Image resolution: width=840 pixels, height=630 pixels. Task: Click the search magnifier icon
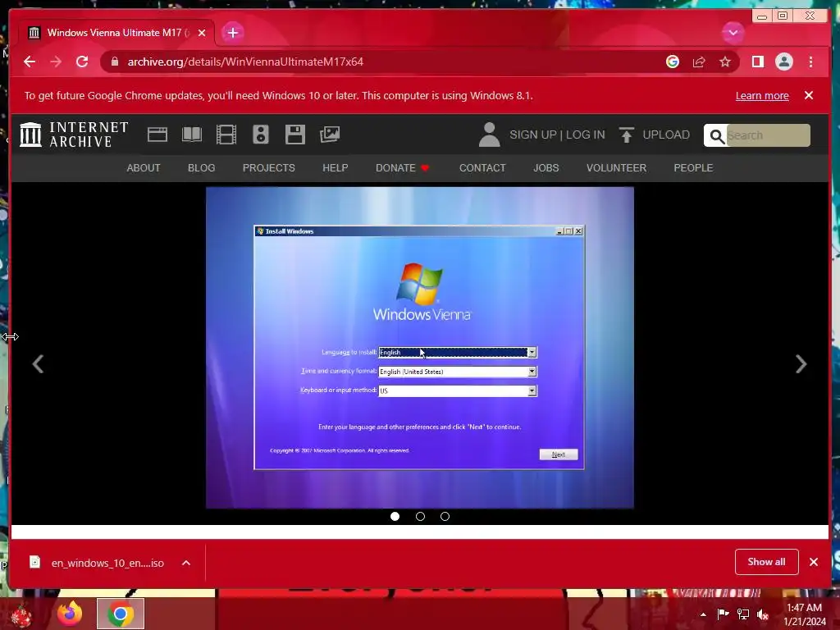[717, 136]
